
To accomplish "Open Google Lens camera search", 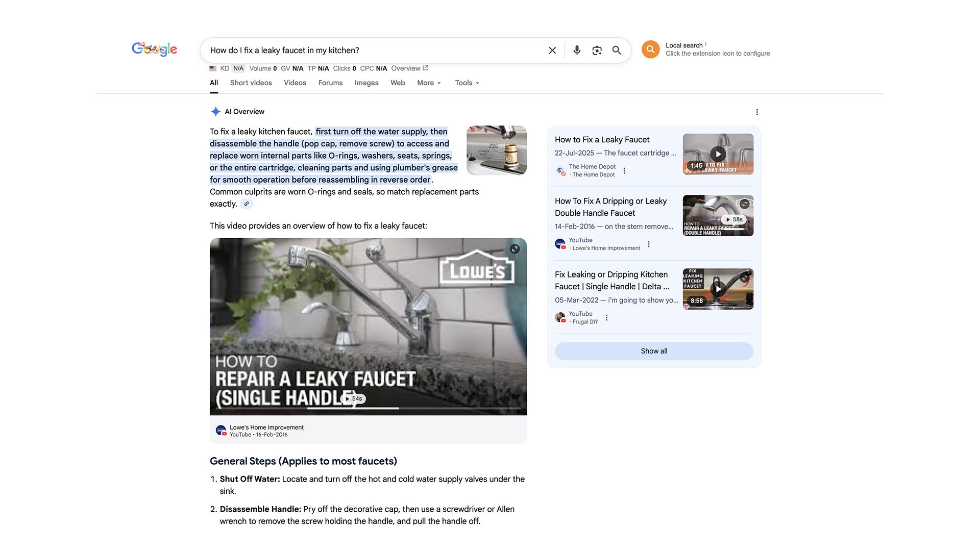I will click(597, 50).
